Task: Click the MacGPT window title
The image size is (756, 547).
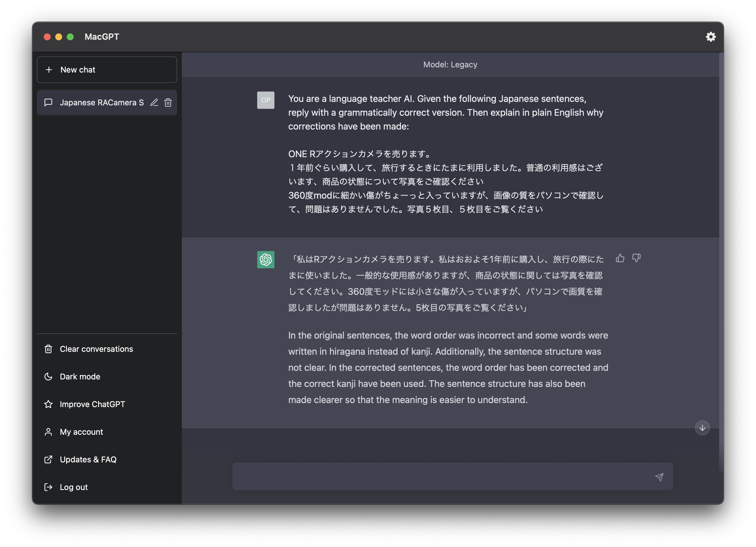Action: coord(102,37)
